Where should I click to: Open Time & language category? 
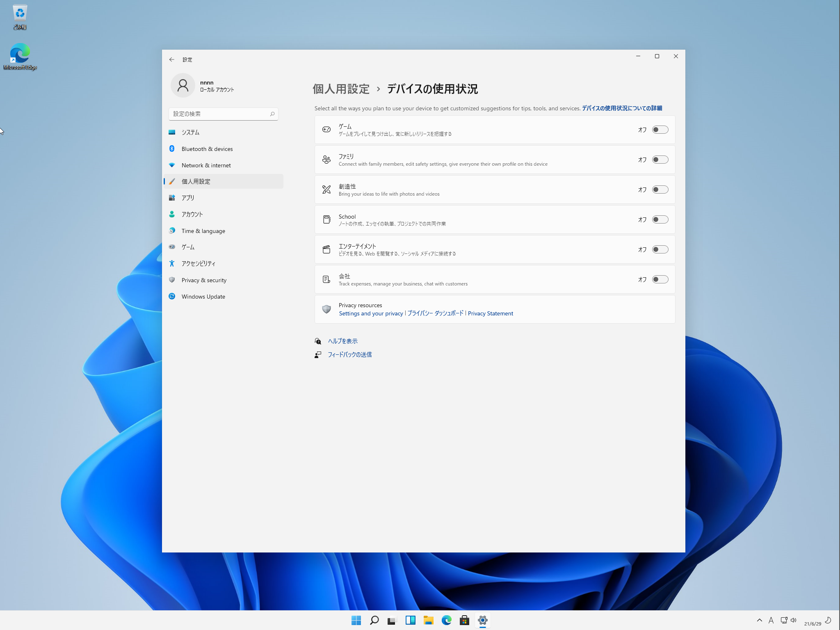(x=224, y=231)
